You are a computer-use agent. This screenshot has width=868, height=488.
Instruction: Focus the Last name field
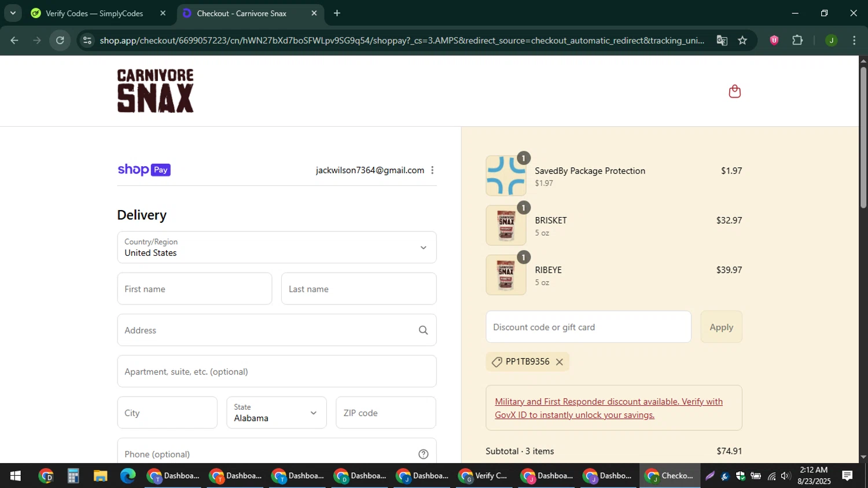tap(359, 289)
